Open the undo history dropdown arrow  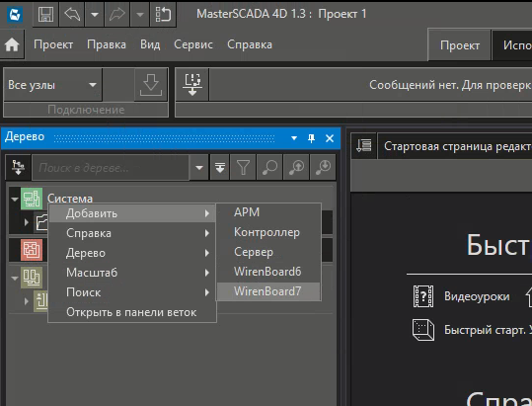pyautogui.click(x=95, y=15)
